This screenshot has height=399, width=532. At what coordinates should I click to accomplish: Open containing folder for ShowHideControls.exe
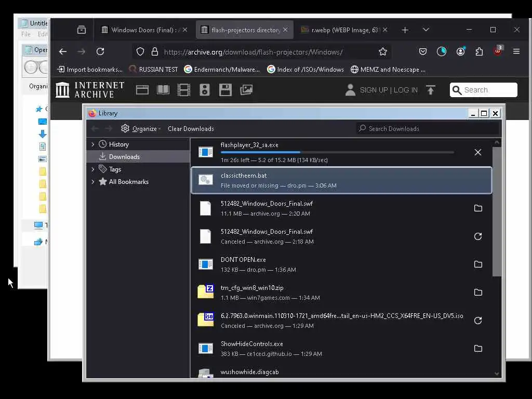pos(478,348)
